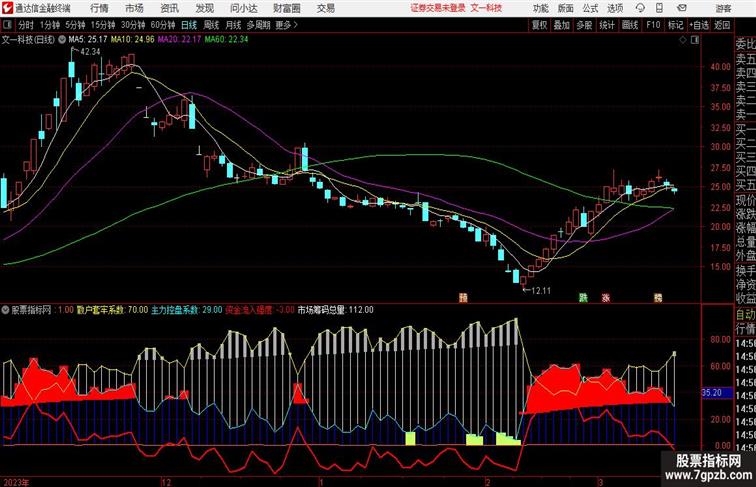Switch to 30分钟 period
This screenshot has width=756, height=487.
133,25
